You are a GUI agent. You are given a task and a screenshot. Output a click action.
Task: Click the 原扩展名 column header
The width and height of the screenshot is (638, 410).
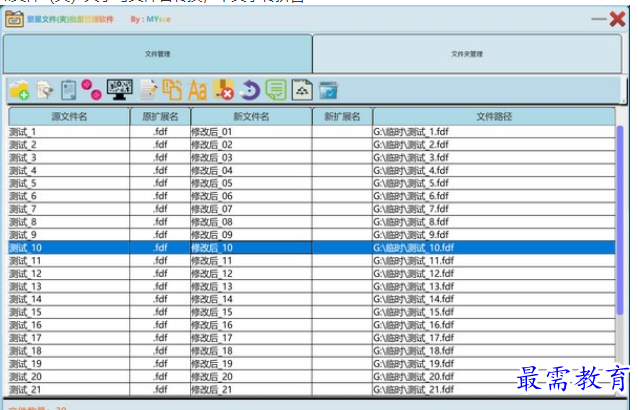[160, 117]
